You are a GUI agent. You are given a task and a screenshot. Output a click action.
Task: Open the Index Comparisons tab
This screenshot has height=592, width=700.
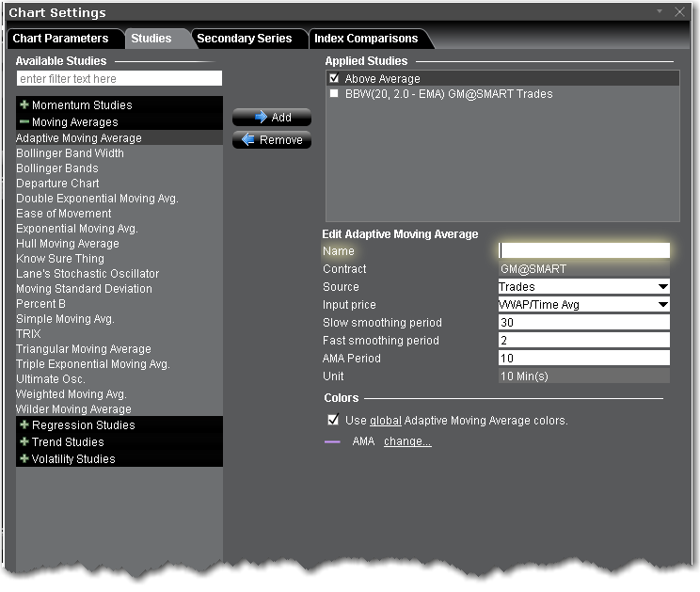click(x=365, y=39)
